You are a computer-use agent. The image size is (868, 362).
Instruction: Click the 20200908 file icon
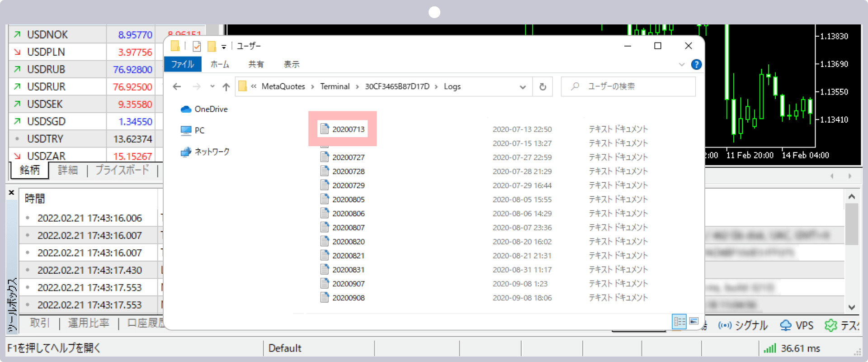pyautogui.click(x=324, y=297)
